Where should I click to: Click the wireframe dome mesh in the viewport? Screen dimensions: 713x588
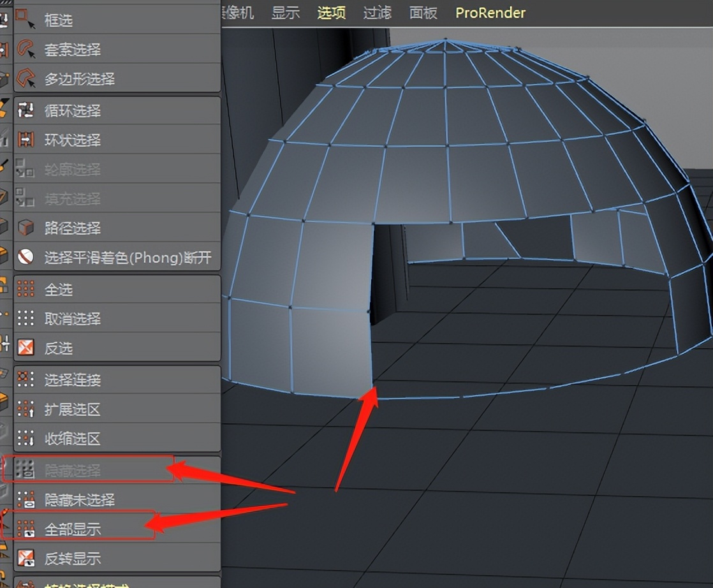[x=446, y=128]
